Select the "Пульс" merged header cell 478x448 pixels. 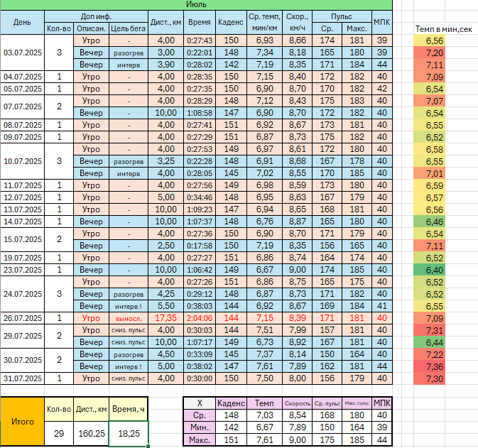point(340,16)
